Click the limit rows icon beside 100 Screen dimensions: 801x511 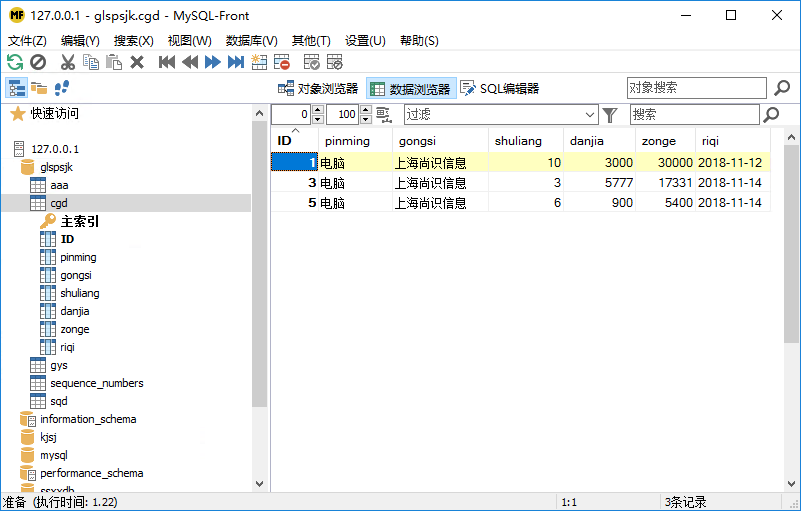pos(384,115)
